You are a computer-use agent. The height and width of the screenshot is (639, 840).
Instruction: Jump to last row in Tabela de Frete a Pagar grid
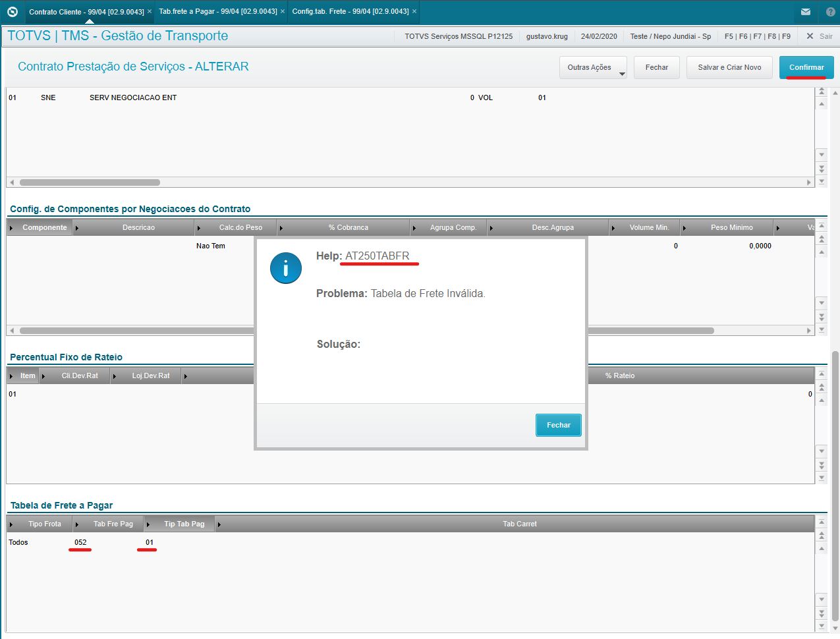coord(822,626)
